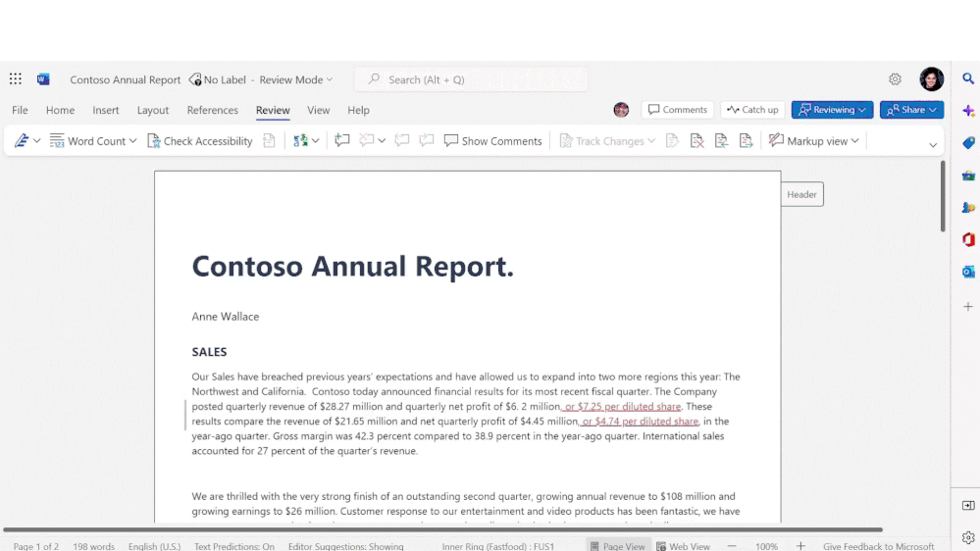Click the collaborator avatar near Comments
This screenshot has height=551, width=980.
(621, 110)
